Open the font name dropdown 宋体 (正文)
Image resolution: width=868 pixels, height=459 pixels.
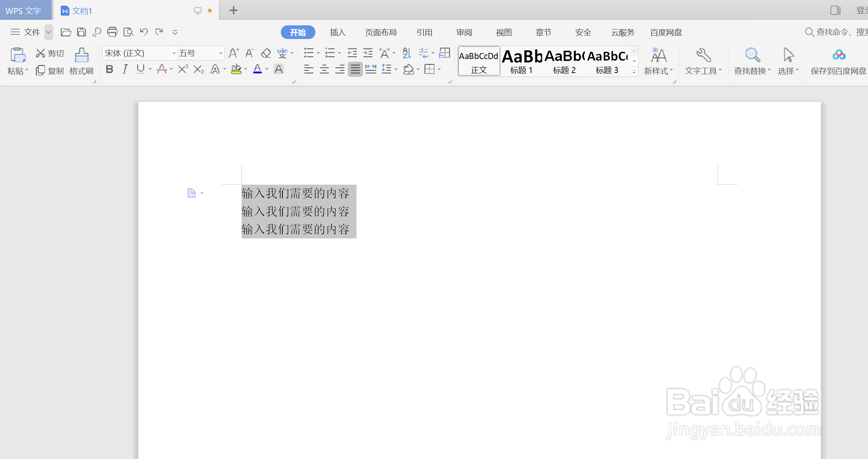click(174, 53)
